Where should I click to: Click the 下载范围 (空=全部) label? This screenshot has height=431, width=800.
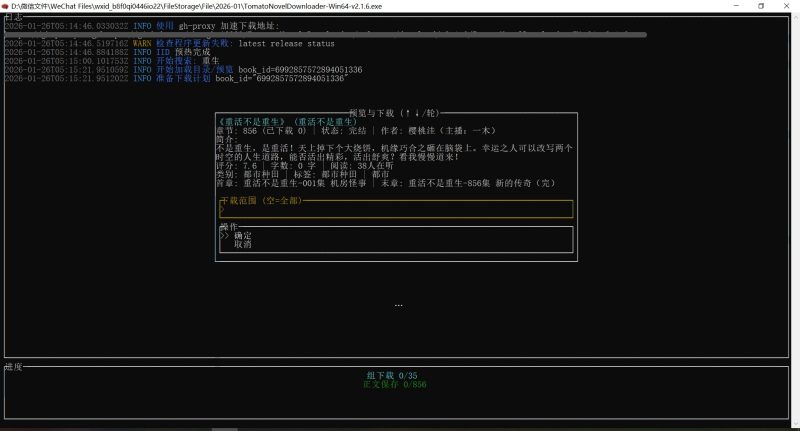point(261,200)
